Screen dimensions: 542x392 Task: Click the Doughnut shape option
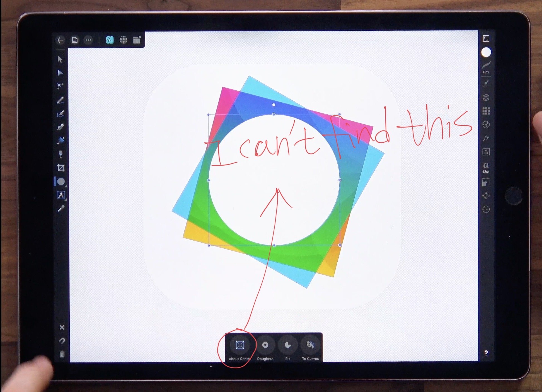tap(265, 345)
